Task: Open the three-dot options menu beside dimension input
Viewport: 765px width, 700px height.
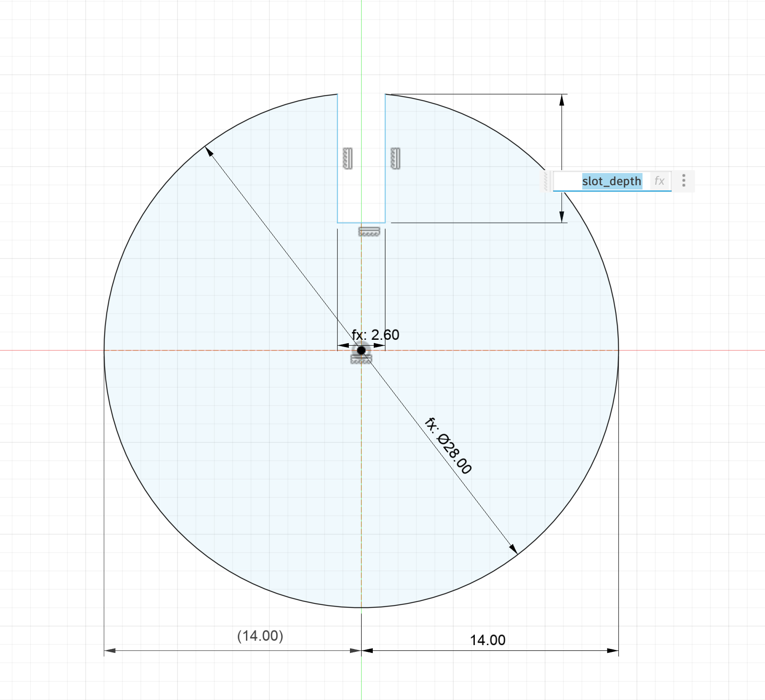Action: [x=684, y=180]
